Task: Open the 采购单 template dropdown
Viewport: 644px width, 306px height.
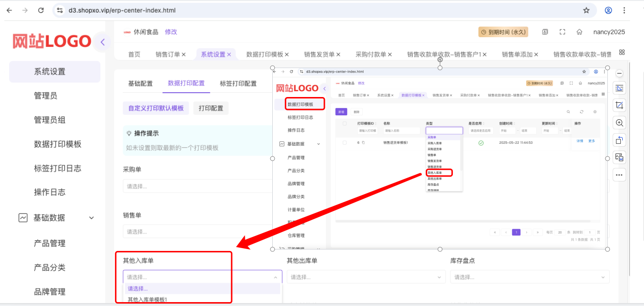Action: point(198,186)
